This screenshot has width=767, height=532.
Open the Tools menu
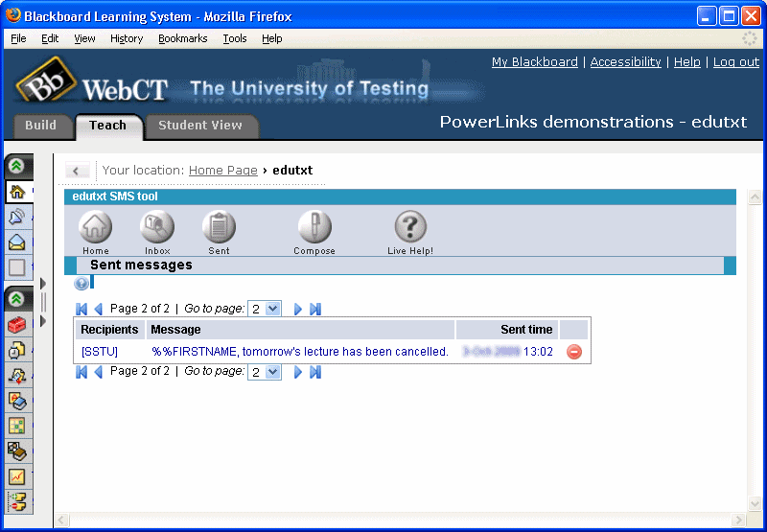(x=235, y=38)
